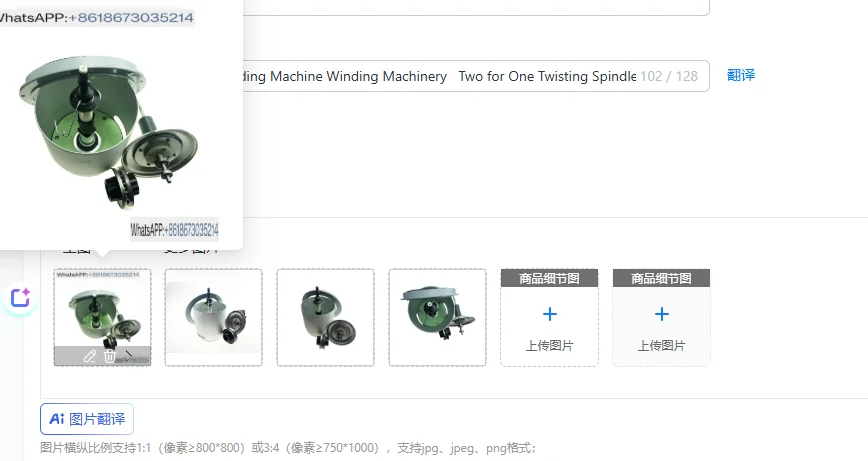Click the enlarged spindle preview image
This screenshot has height=461, width=868.
108,132
